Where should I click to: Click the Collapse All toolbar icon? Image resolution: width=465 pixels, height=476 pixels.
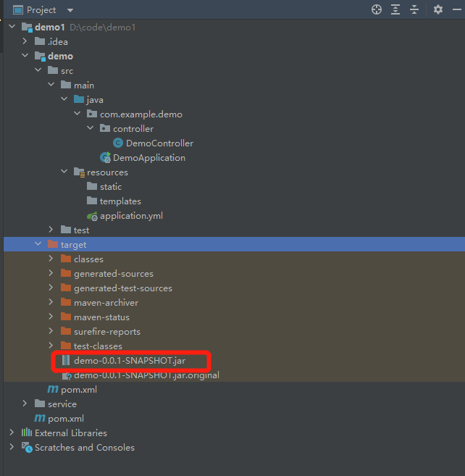click(414, 9)
